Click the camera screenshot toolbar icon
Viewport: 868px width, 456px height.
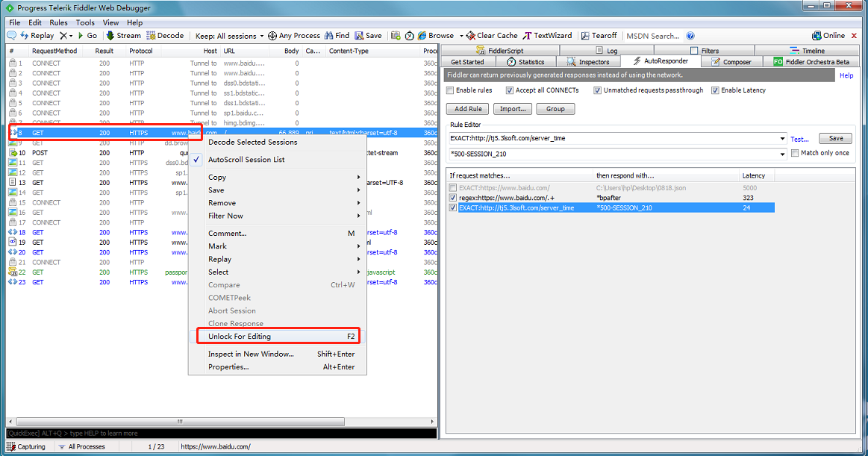click(396, 35)
